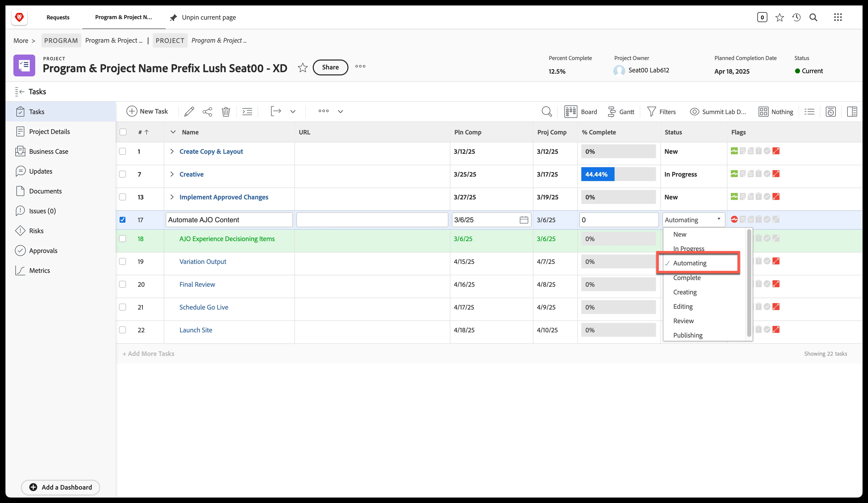Select Complete in the status list
The width and height of the screenshot is (868, 503).
tap(687, 278)
